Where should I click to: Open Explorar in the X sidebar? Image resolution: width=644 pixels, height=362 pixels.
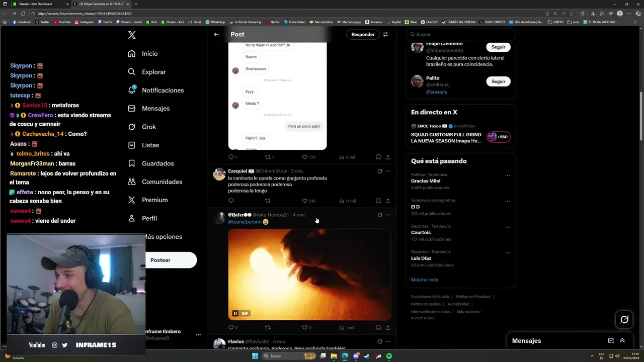tap(147, 72)
